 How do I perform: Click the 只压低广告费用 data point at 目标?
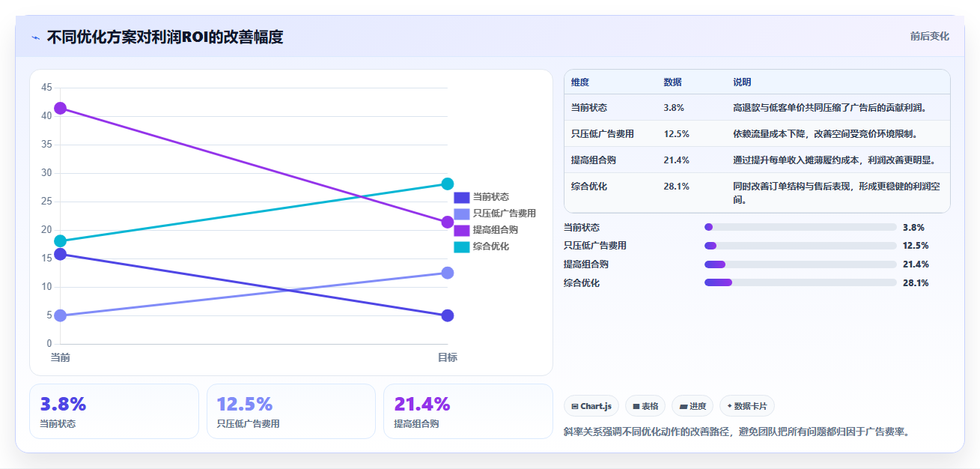tap(448, 273)
